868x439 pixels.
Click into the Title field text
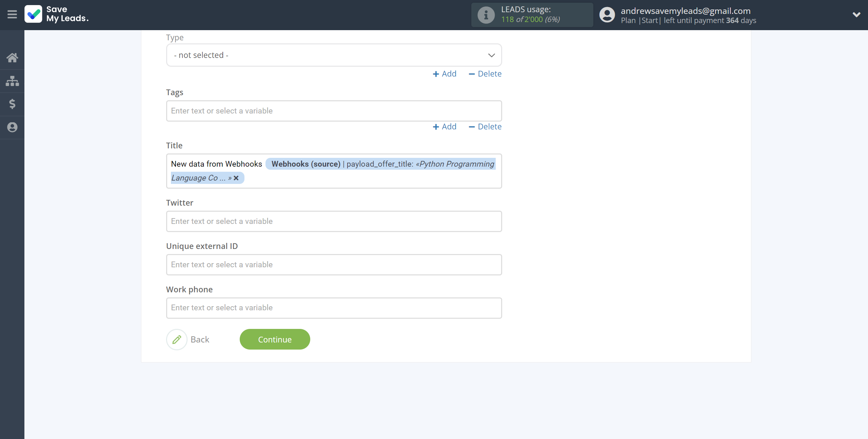(216, 164)
